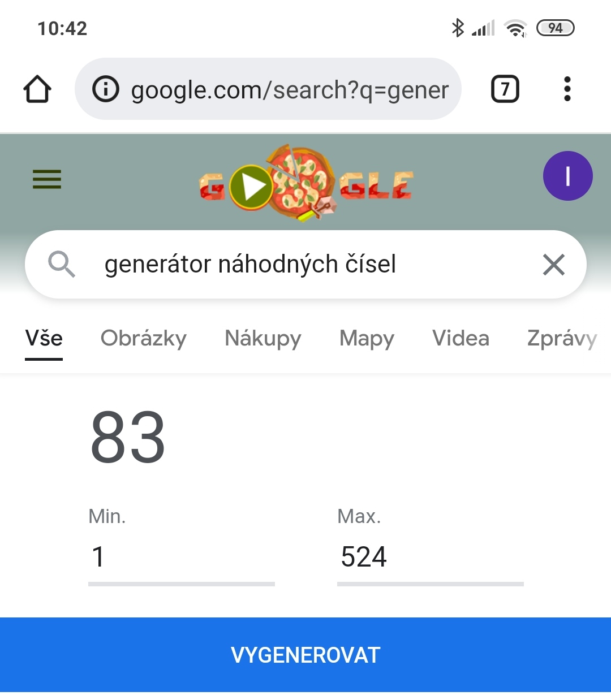Image resolution: width=611 pixels, height=700 pixels.
Task: Tap the magnifying glass search icon
Action: coord(62,265)
